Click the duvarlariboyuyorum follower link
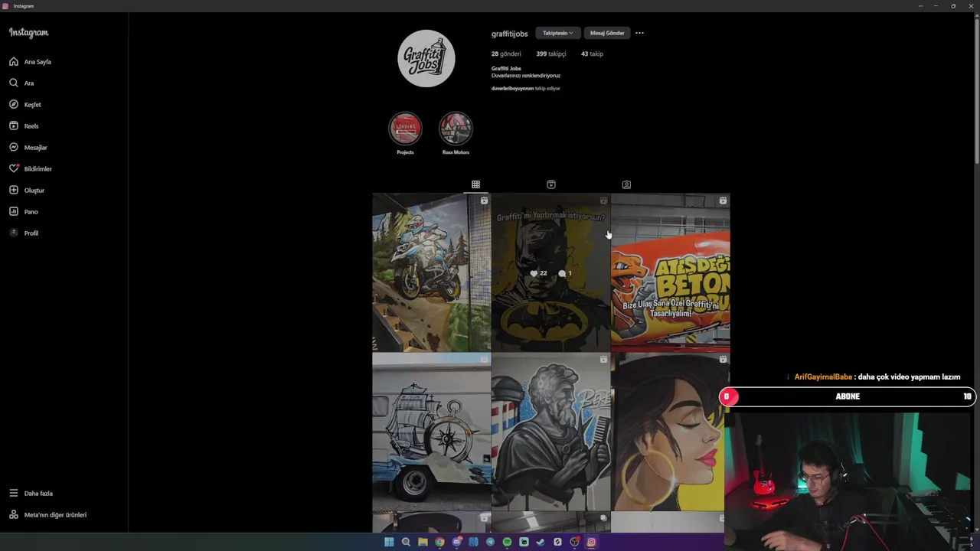The image size is (980, 551). coord(512,89)
